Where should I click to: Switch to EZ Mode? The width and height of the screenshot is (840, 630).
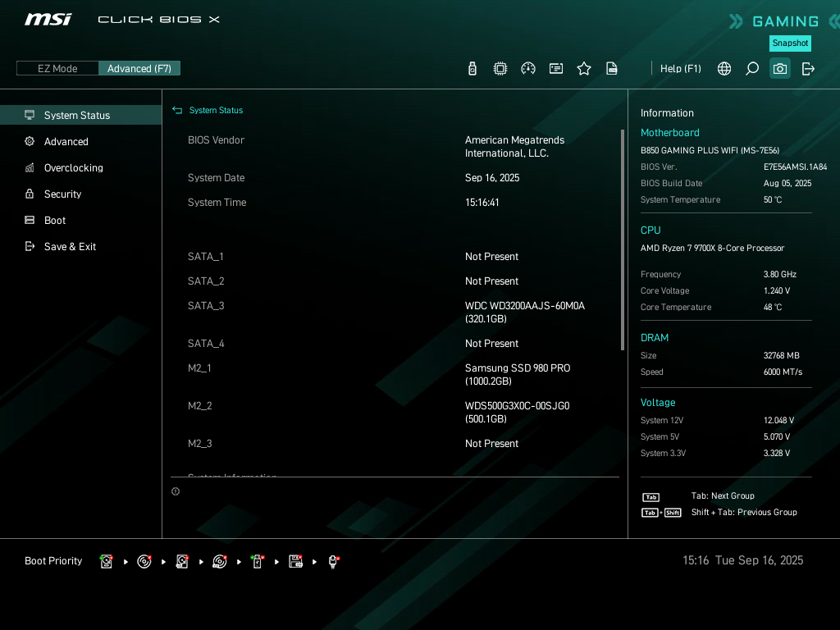(57, 69)
